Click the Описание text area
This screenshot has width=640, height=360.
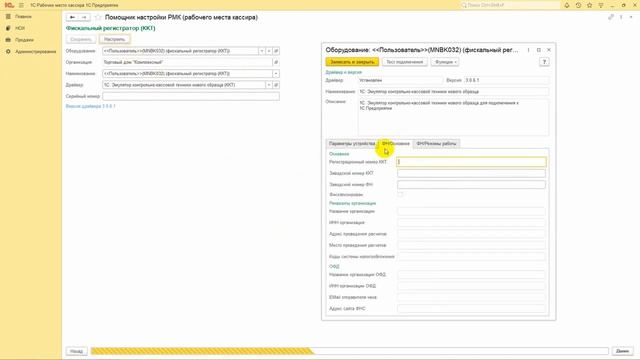[453, 117]
